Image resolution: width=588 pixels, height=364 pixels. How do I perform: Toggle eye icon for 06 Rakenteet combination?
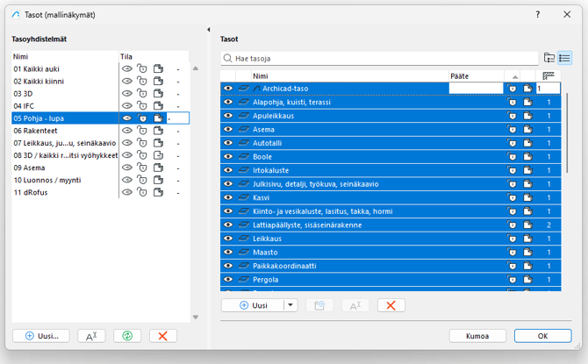coord(127,130)
